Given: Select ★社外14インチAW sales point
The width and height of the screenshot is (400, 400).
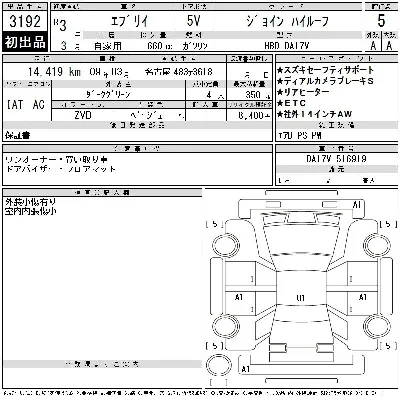Looking at the screenshot, I should 314,114.
